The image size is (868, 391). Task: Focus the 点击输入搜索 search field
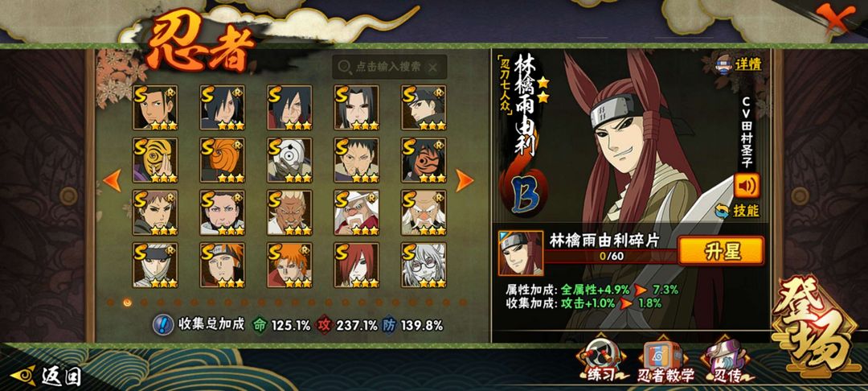click(389, 67)
